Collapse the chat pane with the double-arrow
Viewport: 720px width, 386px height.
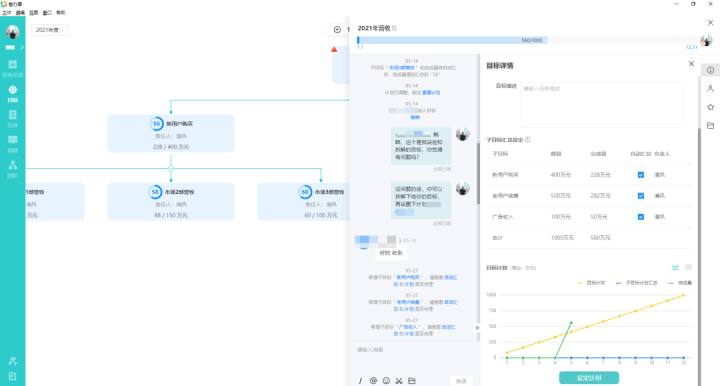tap(477, 328)
